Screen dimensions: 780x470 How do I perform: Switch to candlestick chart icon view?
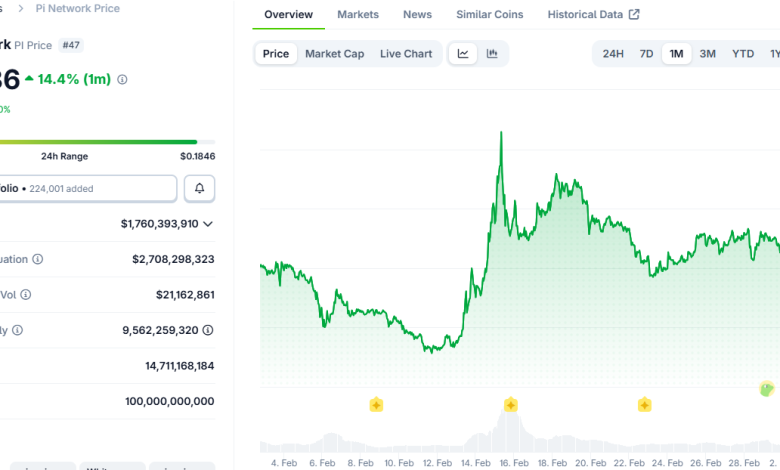click(x=492, y=54)
